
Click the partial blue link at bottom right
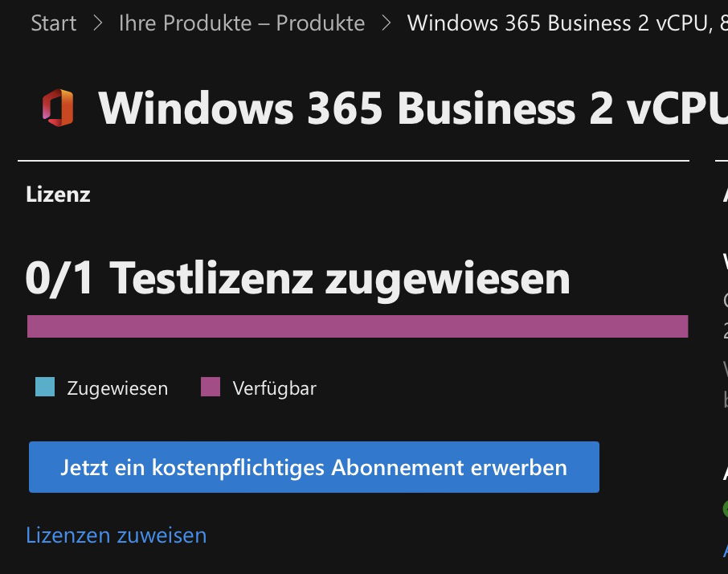[726, 551]
